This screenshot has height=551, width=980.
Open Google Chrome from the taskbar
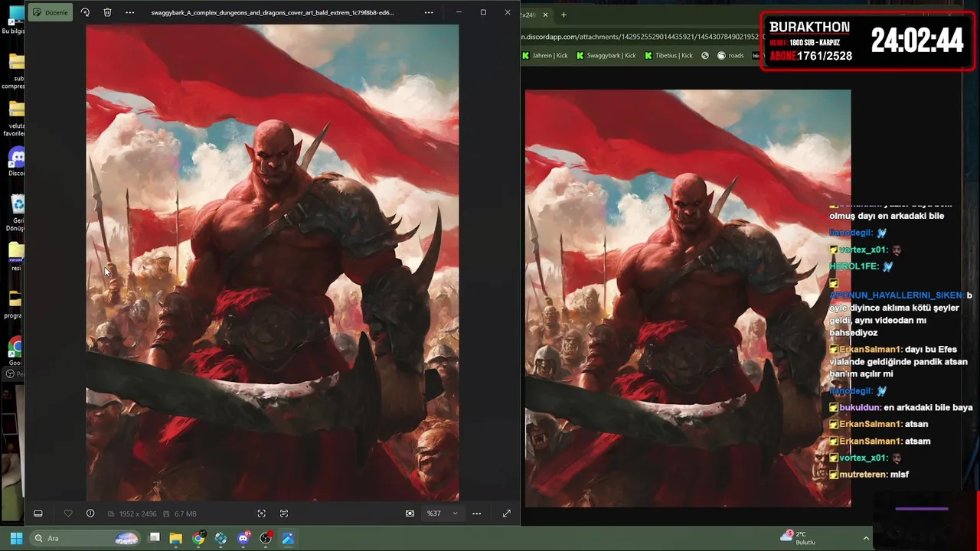pos(198,538)
